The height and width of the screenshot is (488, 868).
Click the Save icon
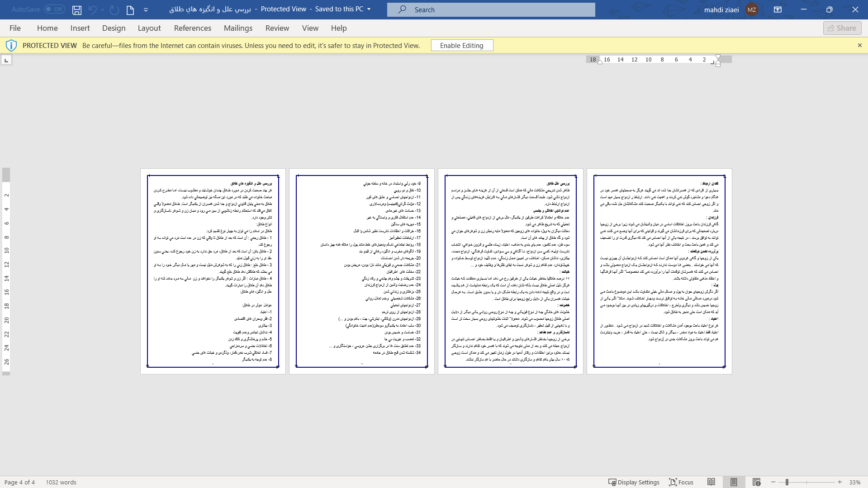[x=77, y=9]
